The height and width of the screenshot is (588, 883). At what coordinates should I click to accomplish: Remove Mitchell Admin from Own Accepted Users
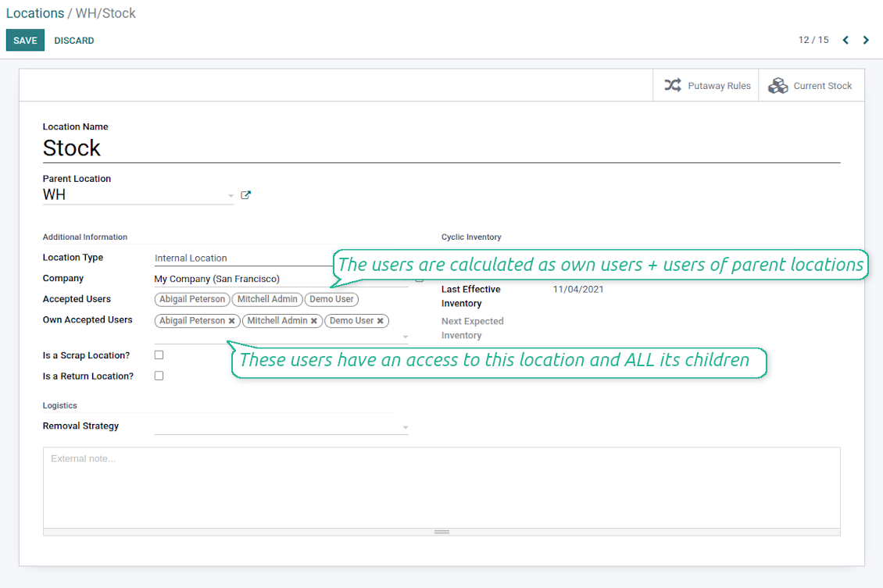(x=313, y=321)
